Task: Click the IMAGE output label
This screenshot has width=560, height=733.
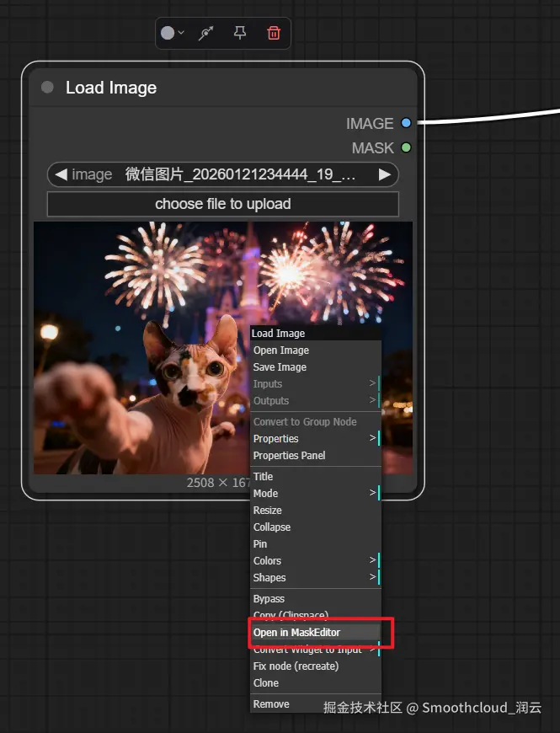Action: click(x=370, y=123)
